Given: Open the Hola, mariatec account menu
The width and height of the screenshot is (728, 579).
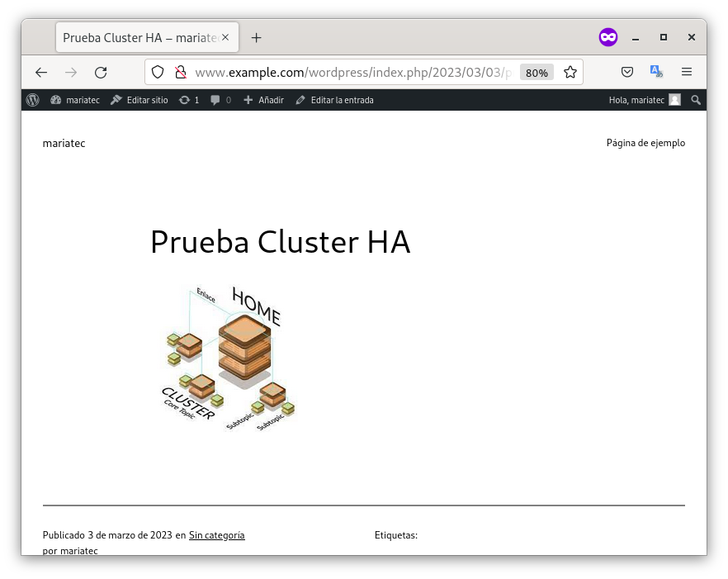Looking at the screenshot, I should click(x=644, y=100).
